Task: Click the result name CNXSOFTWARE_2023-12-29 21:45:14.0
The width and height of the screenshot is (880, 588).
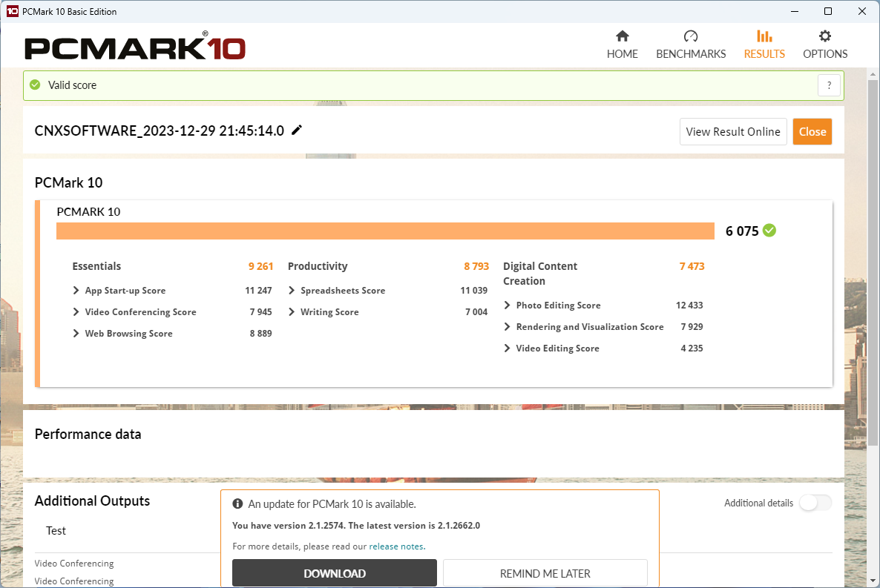Action: (160, 131)
